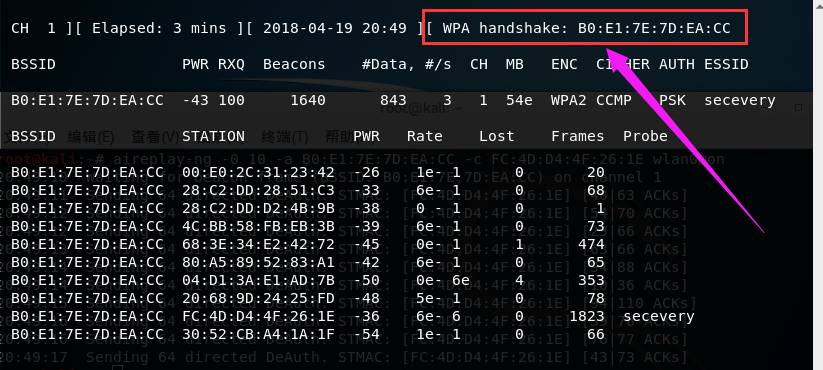
Task: Open the 终端(T) menu in terminal
Action: tap(284, 137)
